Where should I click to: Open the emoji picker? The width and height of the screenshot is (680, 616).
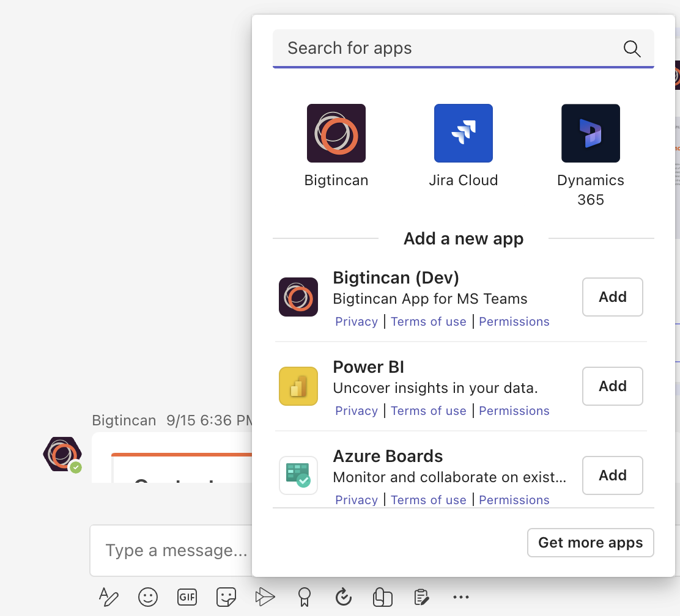coord(148,597)
